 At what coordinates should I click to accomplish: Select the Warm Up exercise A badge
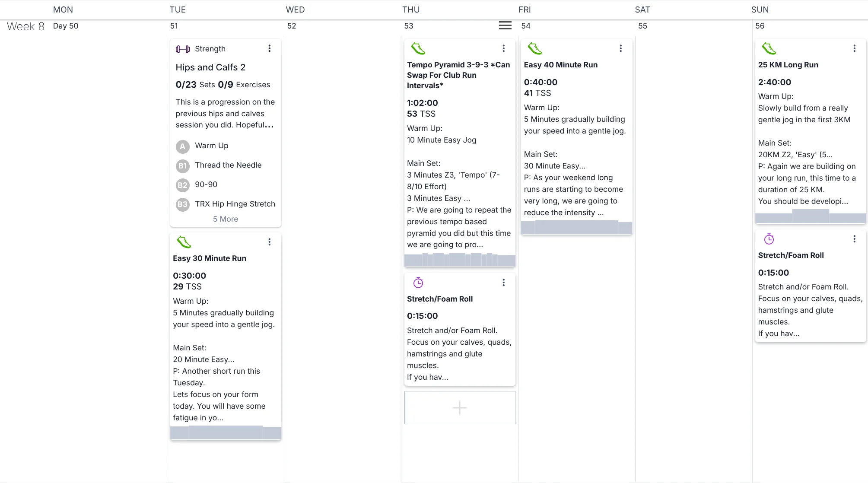(x=183, y=146)
